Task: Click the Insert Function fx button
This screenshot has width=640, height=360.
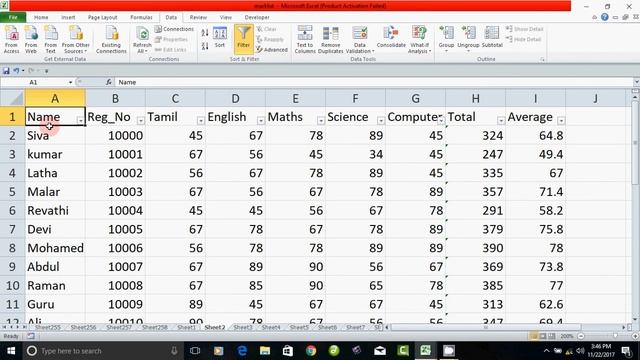Action: pos(109,82)
